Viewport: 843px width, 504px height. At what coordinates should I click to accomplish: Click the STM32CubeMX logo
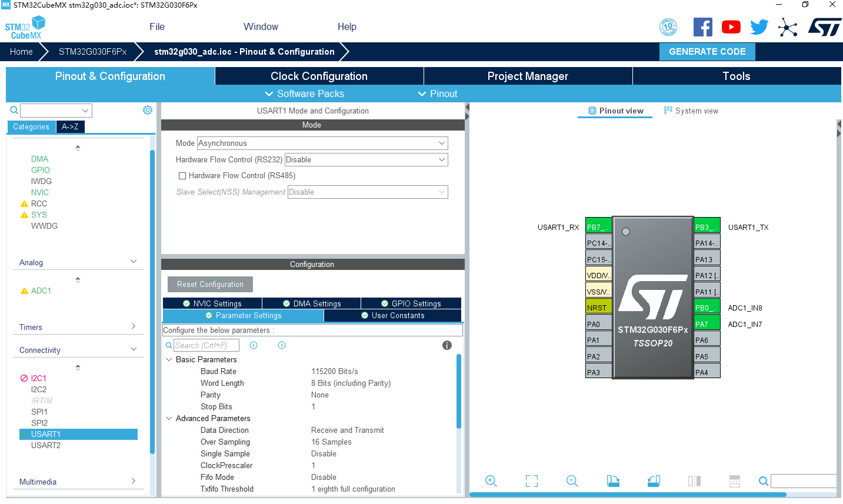[25, 28]
